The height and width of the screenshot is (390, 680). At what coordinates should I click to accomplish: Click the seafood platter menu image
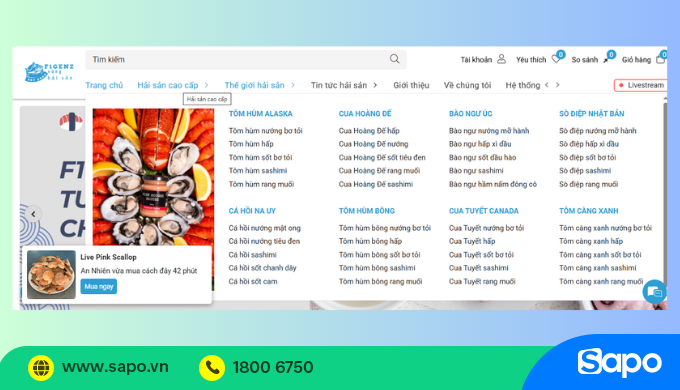(153, 177)
